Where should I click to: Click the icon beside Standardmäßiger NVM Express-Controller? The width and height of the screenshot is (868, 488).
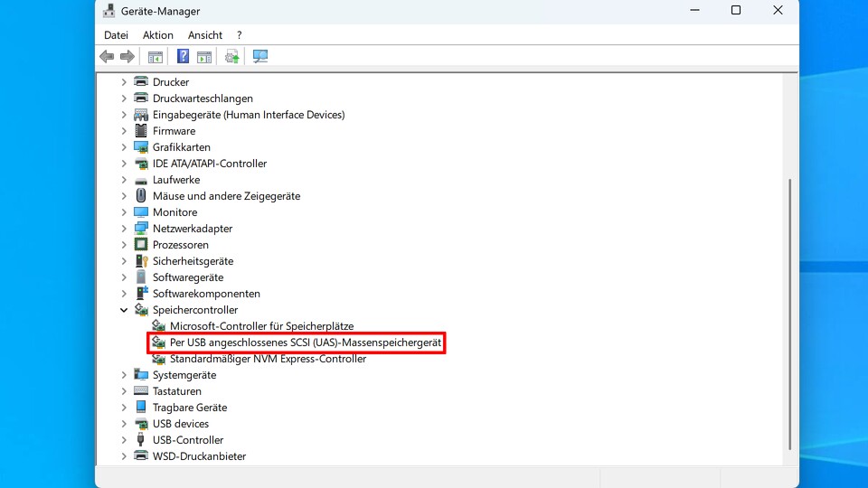(x=158, y=359)
